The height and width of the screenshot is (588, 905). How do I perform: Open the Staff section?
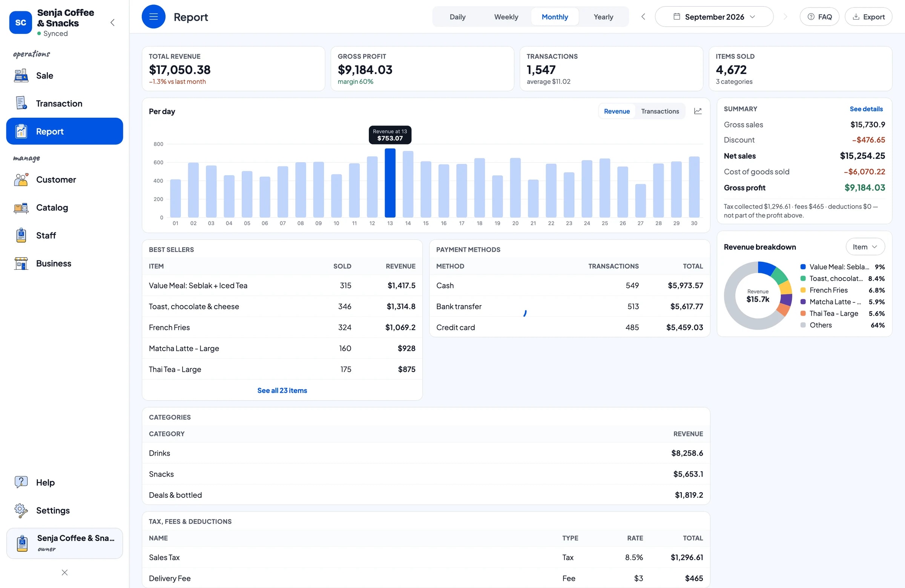click(64, 235)
